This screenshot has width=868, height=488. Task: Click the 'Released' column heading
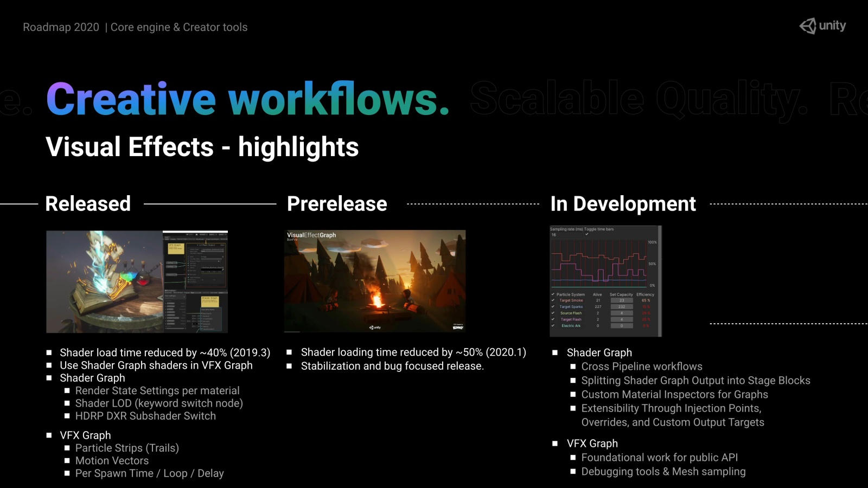point(88,204)
